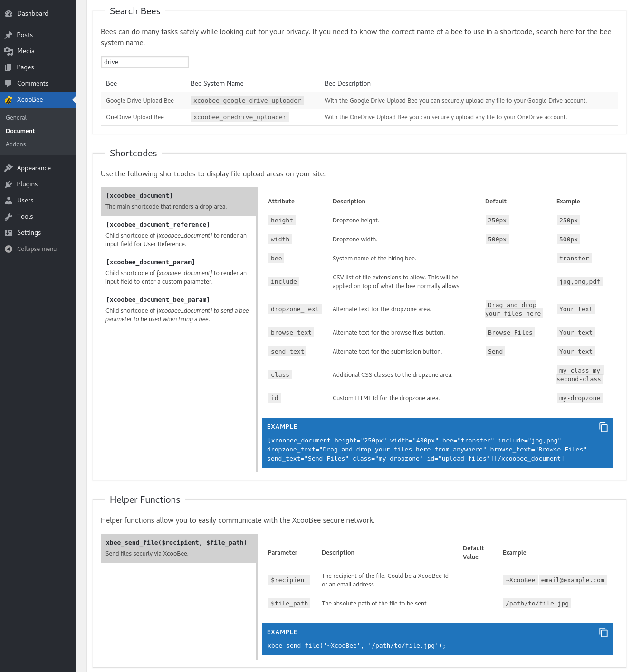Click the 'Drag and drop your files here' default
Screen dimensions: 632x672
coord(513,309)
